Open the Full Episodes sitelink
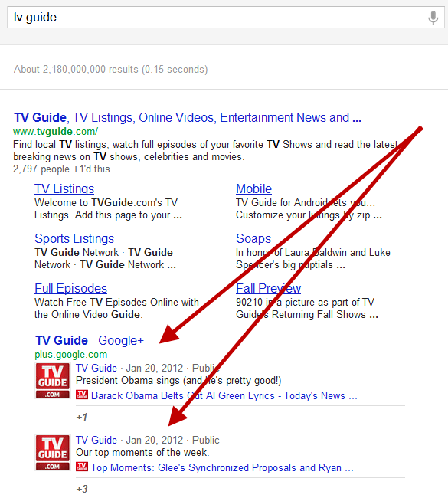 pos(70,288)
